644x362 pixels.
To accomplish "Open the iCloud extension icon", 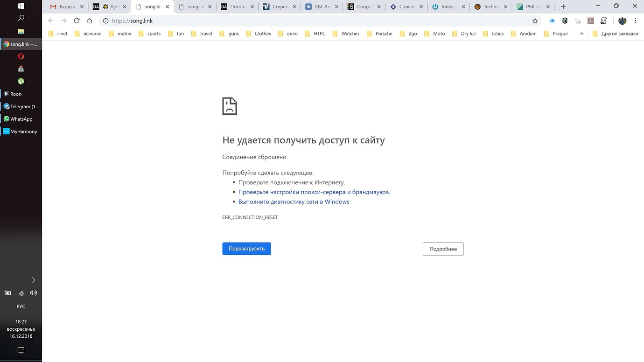I will [552, 21].
